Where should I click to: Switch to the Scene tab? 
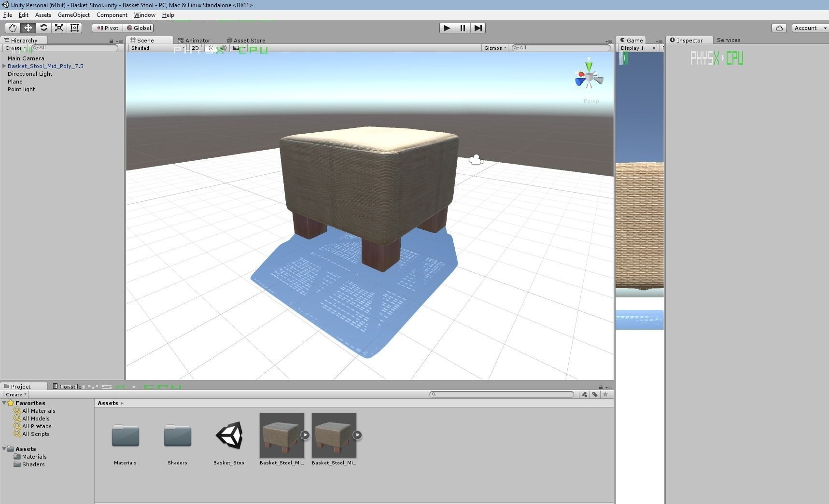click(149, 40)
